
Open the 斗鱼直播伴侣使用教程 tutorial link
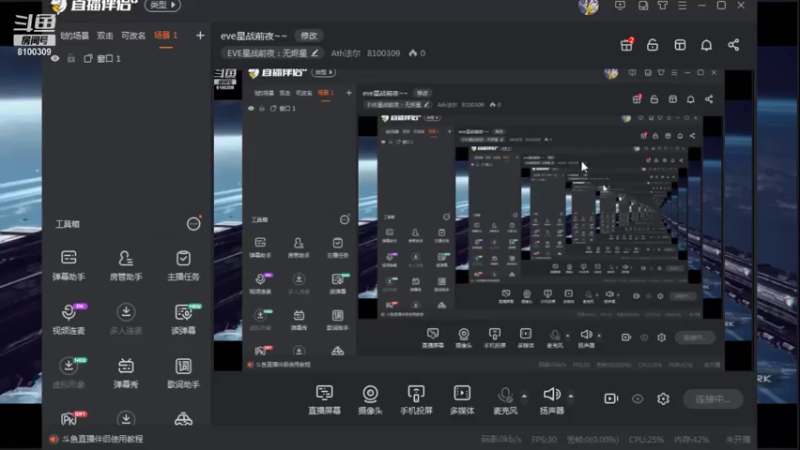tap(103, 439)
